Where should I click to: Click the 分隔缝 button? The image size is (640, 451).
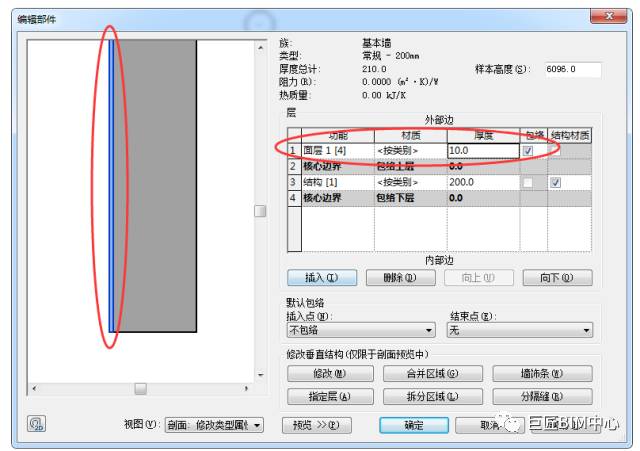pyautogui.click(x=542, y=396)
